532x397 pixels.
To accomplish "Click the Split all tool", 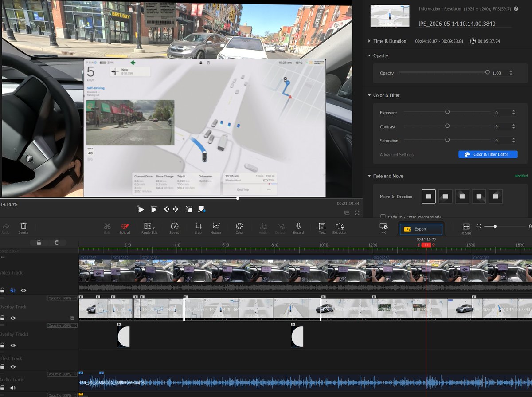I will [x=125, y=228].
